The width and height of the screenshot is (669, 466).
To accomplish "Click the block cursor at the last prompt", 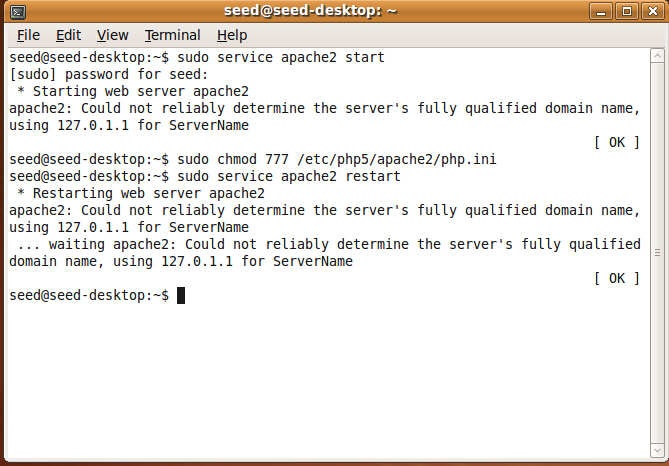I will tap(181, 295).
